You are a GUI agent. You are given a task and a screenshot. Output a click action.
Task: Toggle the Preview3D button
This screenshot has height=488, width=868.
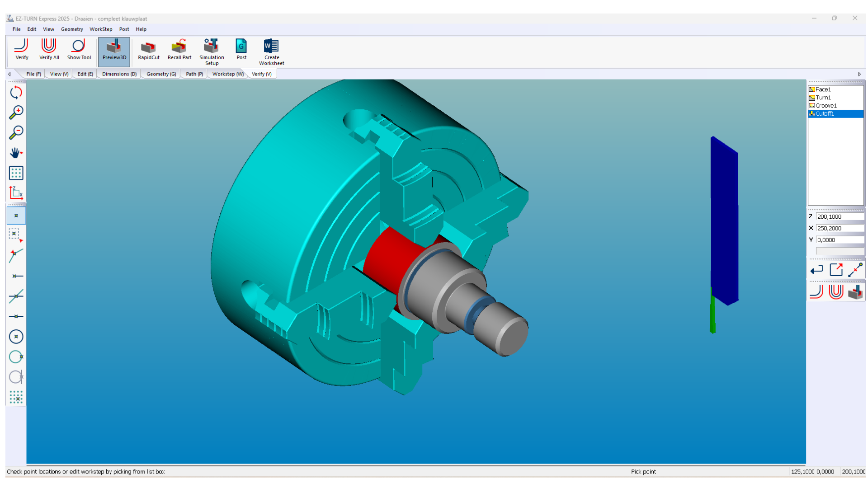(x=114, y=51)
